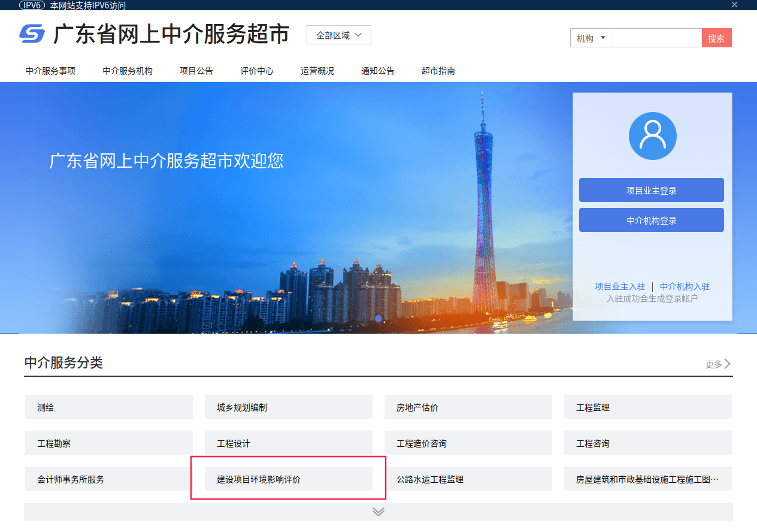Select 会计师事务所服务 category

click(109, 479)
